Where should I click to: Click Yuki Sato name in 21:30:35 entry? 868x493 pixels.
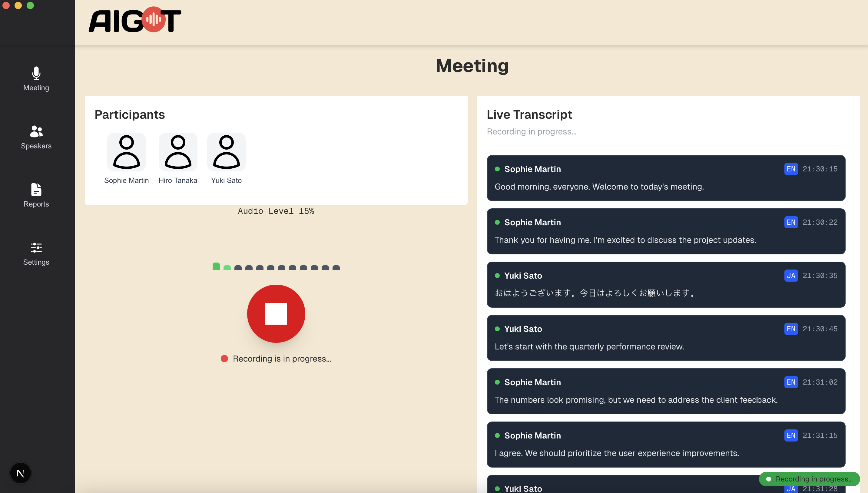[x=523, y=276]
